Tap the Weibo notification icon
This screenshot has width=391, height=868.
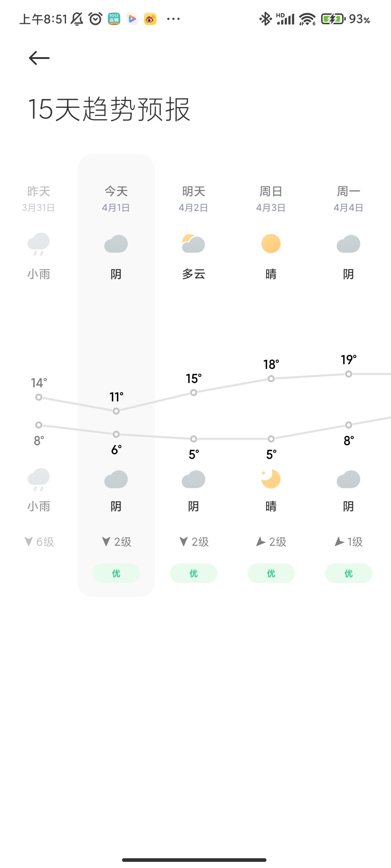click(x=150, y=19)
